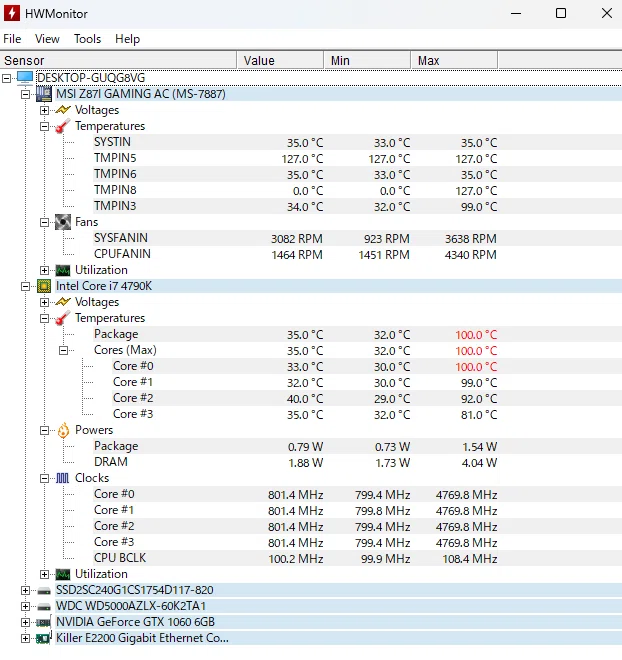Select the SYSTIN temperature row

click(x=357, y=142)
